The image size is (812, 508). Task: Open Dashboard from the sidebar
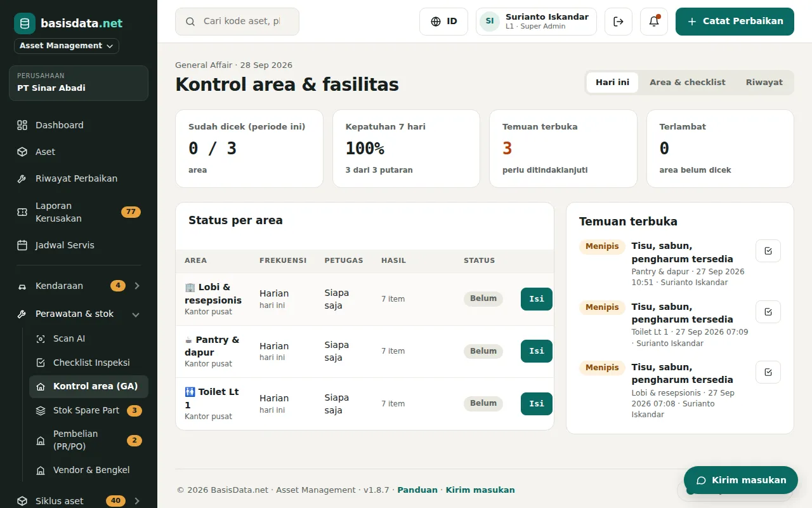click(79, 125)
